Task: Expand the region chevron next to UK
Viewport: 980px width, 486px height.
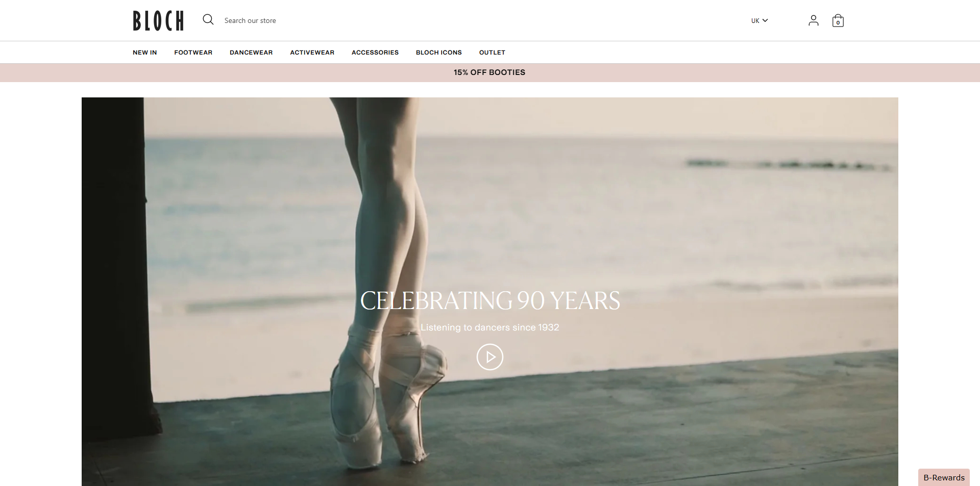Action: pyautogui.click(x=765, y=21)
